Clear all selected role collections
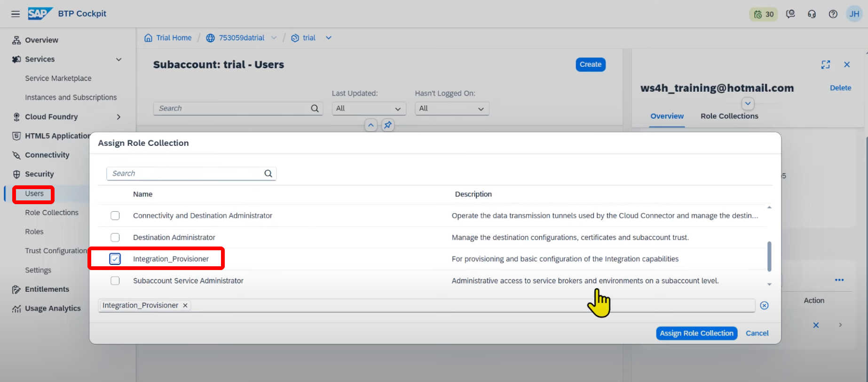This screenshot has width=868, height=382. [x=765, y=305]
